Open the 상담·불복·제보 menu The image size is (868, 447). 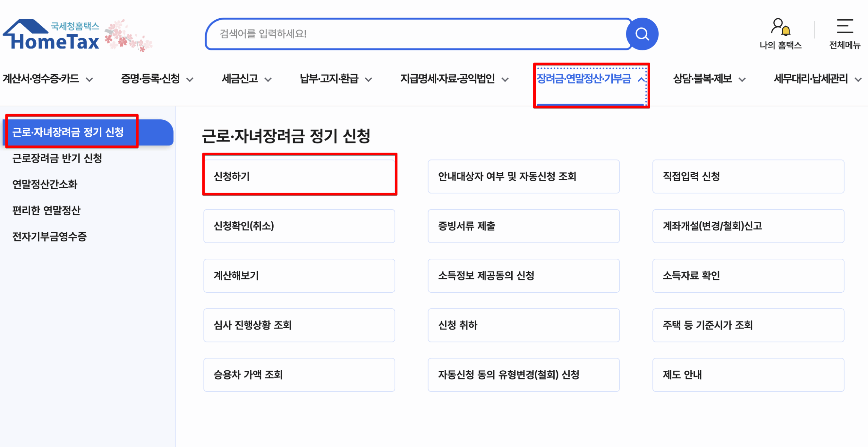click(702, 79)
